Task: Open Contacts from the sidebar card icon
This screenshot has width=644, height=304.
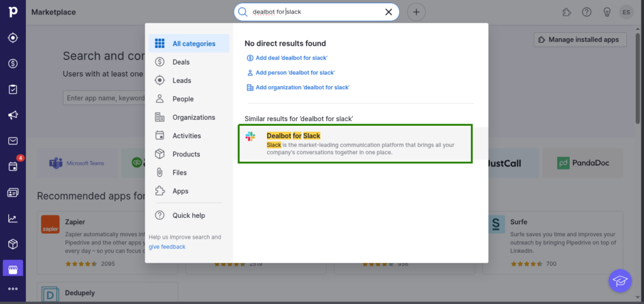Action: (x=13, y=192)
